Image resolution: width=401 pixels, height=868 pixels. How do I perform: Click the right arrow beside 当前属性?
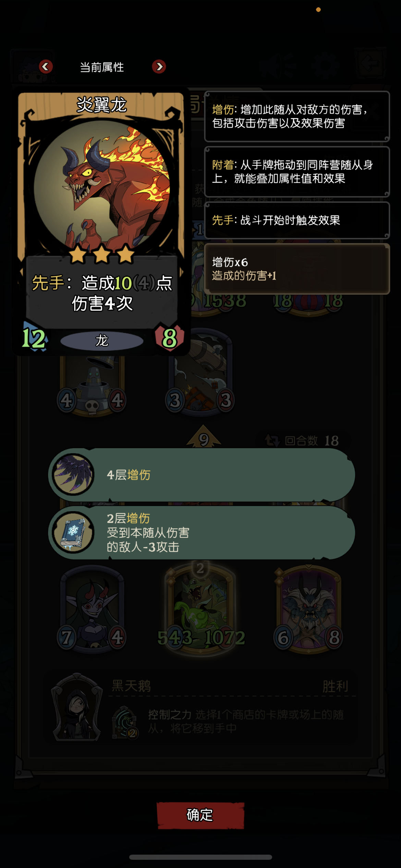click(159, 67)
